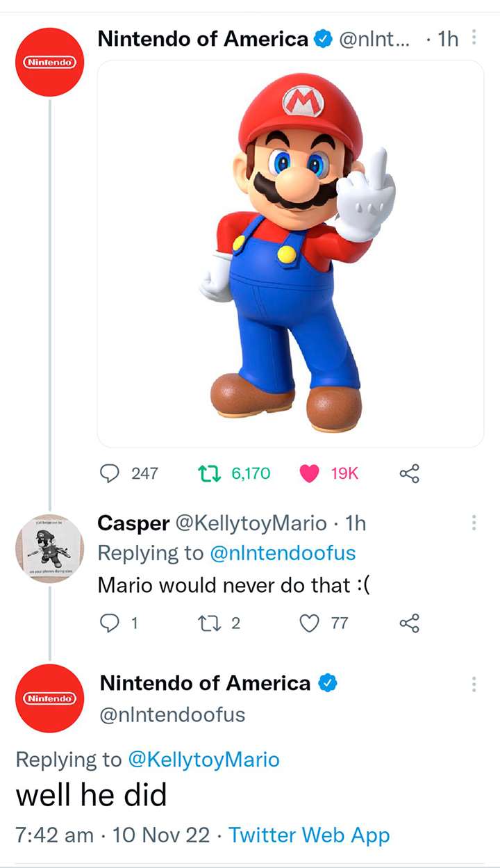
Task: Open more options menu on Casper's tweet
Action: click(x=474, y=523)
